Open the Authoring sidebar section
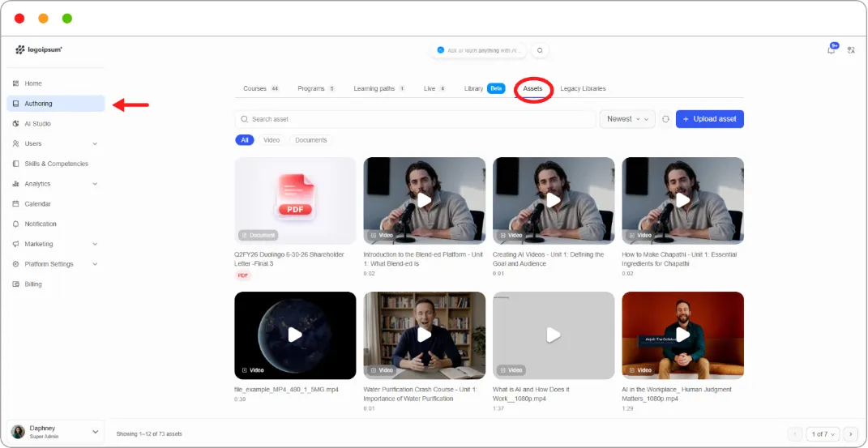Image resolution: width=868 pixels, height=448 pixels. (55, 104)
